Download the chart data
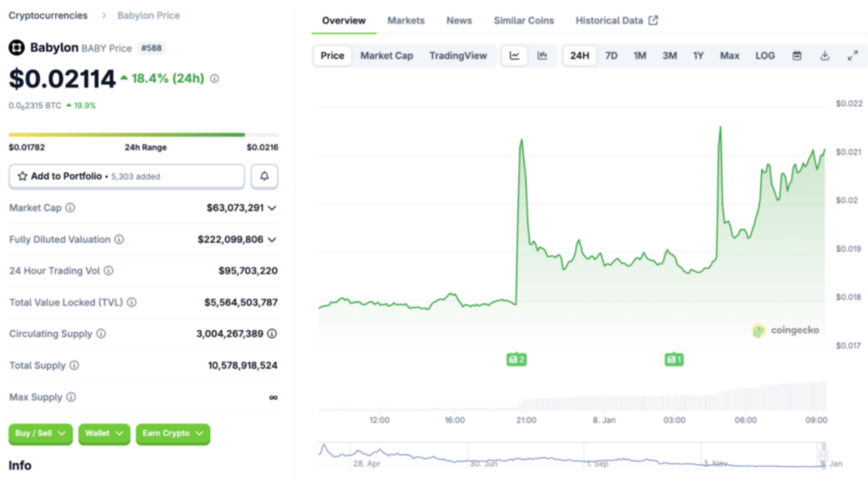The width and height of the screenshot is (868, 487). 825,56
